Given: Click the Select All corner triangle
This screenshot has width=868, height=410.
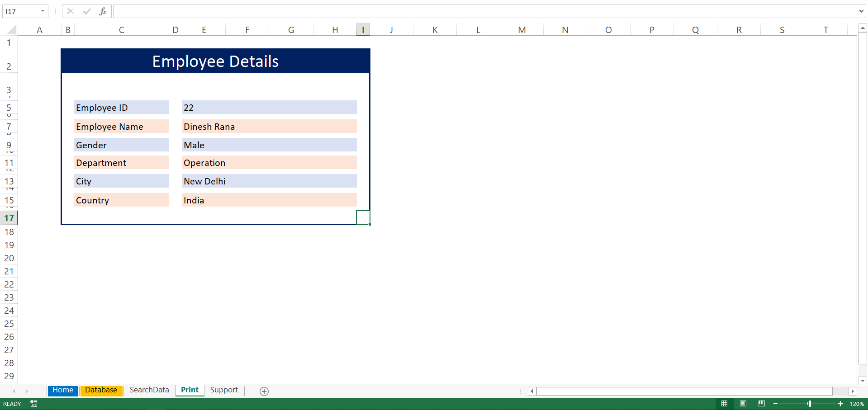Looking at the screenshot, I should [x=12, y=30].
